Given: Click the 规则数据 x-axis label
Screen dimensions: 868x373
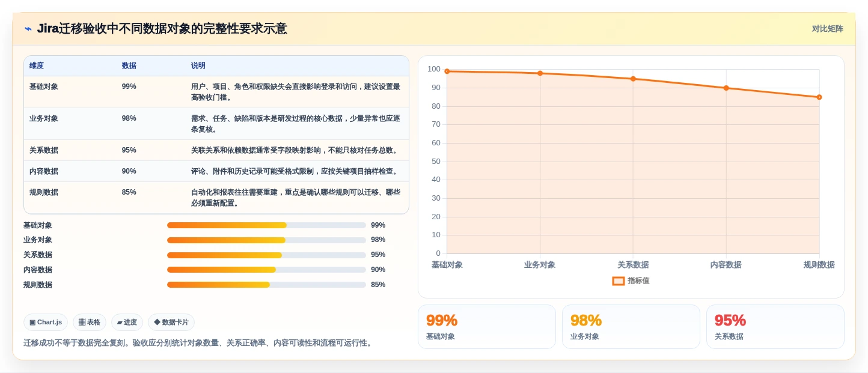Looking at the screenshot, I should (x=819, y=265).
